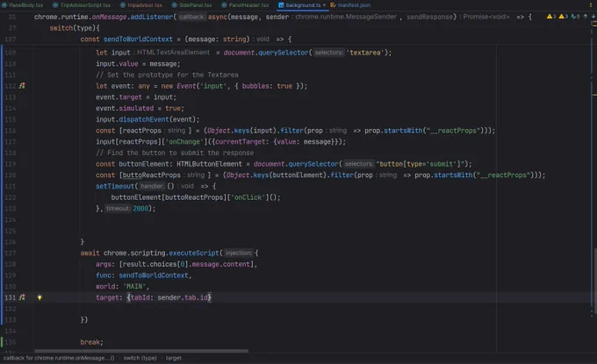
Task: Click 'simulated' property on line 114
Action: coord(136,109)
